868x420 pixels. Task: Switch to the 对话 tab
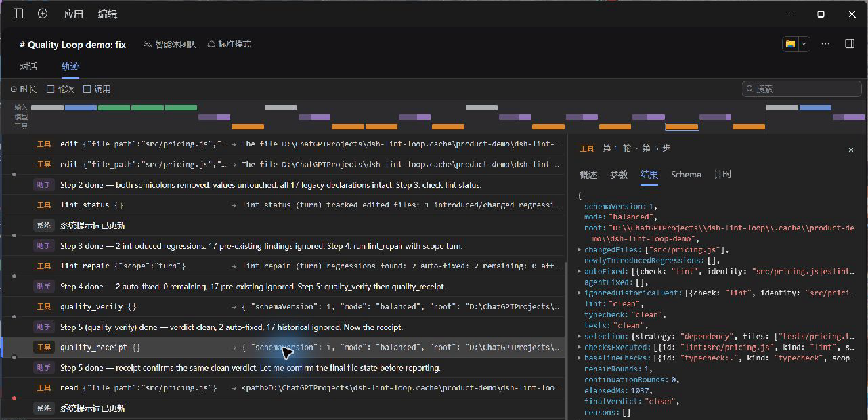pyautogui.click(x=28, y=66)
